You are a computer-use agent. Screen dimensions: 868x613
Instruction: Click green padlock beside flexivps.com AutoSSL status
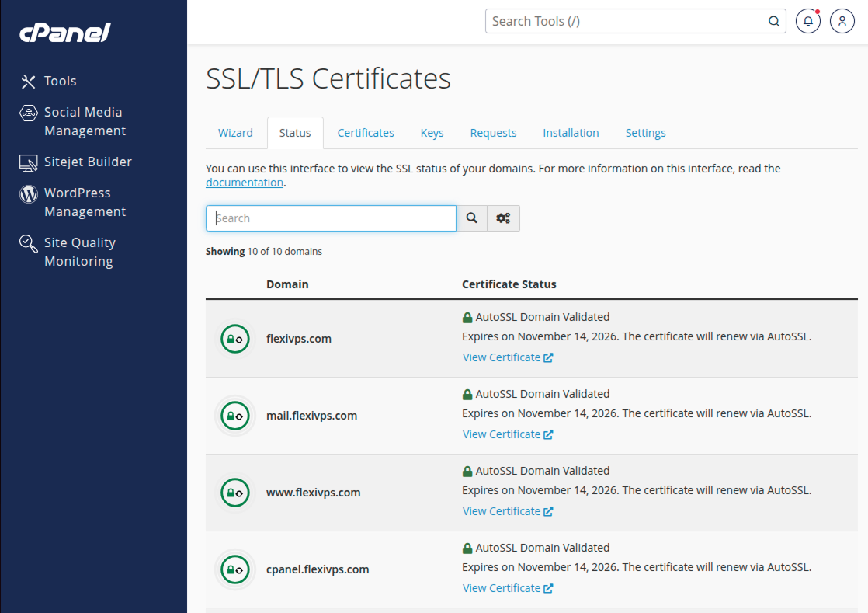click(x=467, y=317)
